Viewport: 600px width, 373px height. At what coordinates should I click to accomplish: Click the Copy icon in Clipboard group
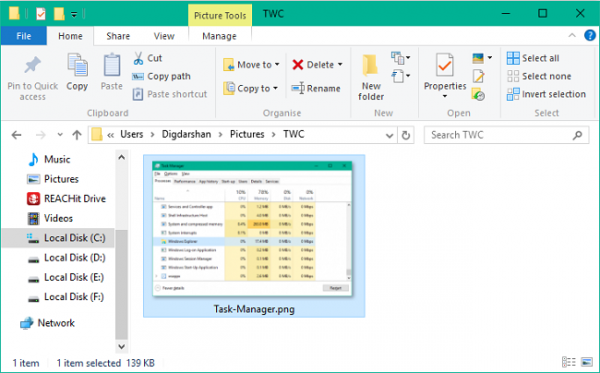pyautogui.click(x=77, y=65)
